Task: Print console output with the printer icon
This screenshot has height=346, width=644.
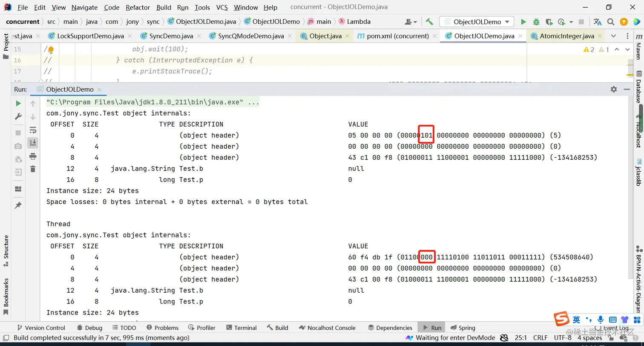Action: [x=33, y=156]
